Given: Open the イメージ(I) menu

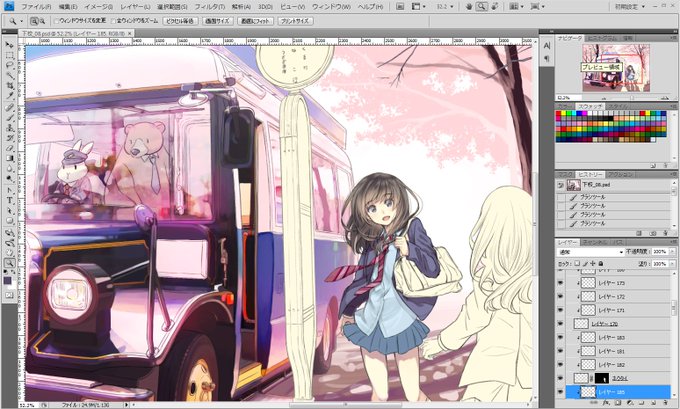Looking at the screenshot, I should tap(98, 7).
